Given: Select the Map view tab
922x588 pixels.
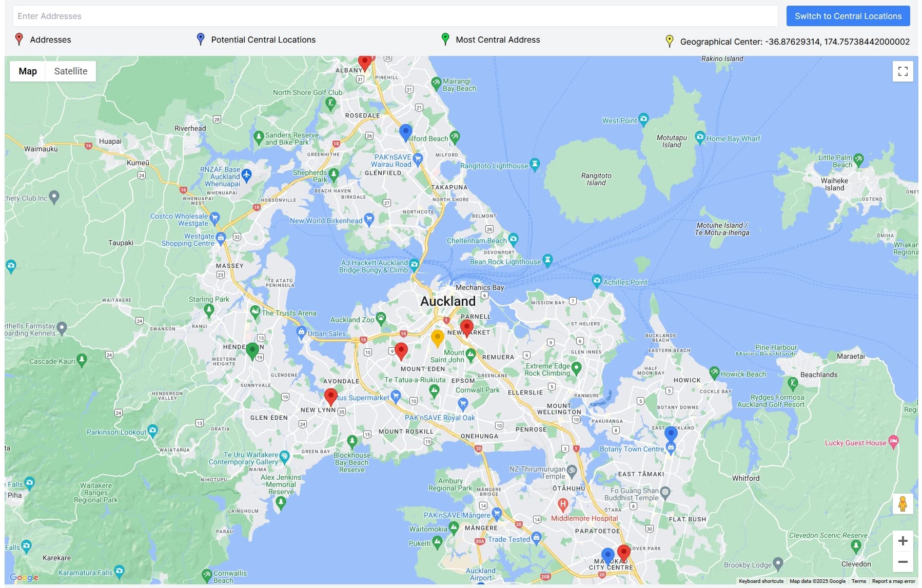Looking at the screenshot, I should click(28, 71).
